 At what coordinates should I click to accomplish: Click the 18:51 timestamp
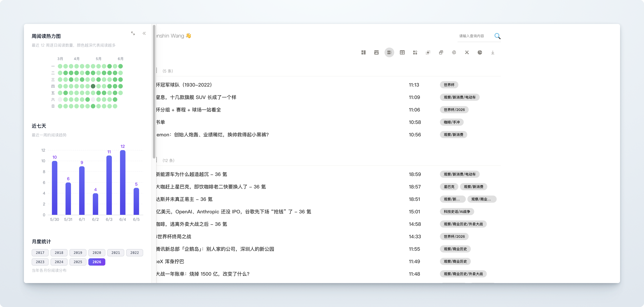coord(415,199)
